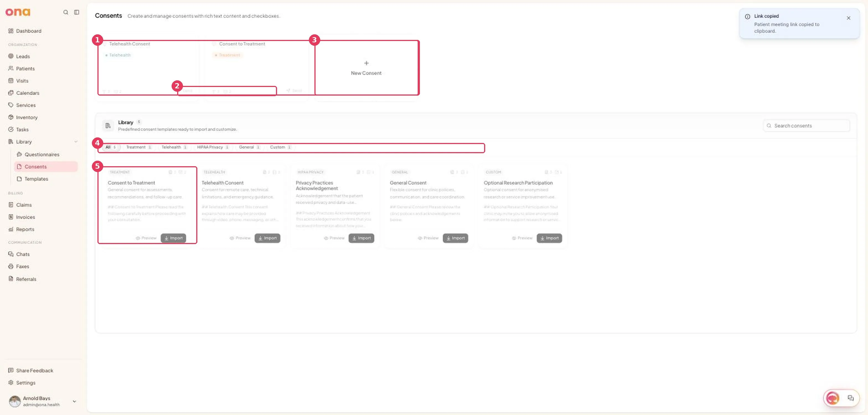
Task: Click the Telehealth tag on top card
Action: 118,55
